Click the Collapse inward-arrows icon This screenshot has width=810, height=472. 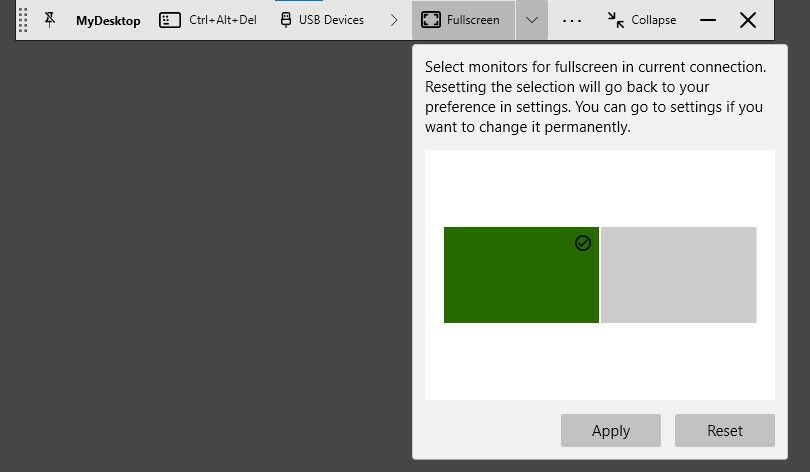tap(616, 20)
